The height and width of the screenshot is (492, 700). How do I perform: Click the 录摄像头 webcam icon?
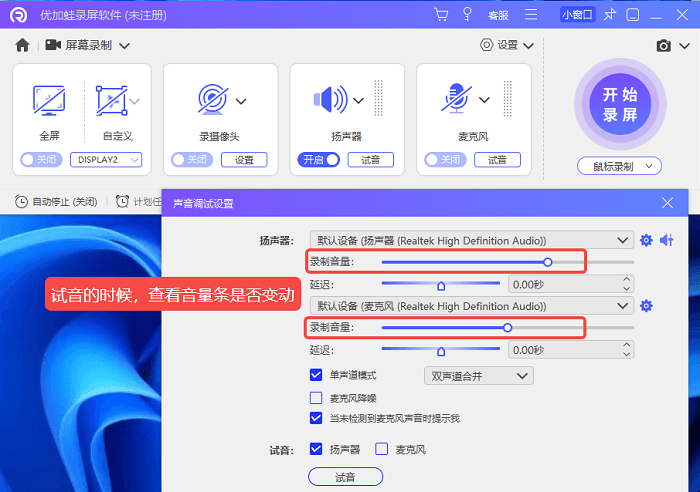pyautogui.click(x=213, y=99)
